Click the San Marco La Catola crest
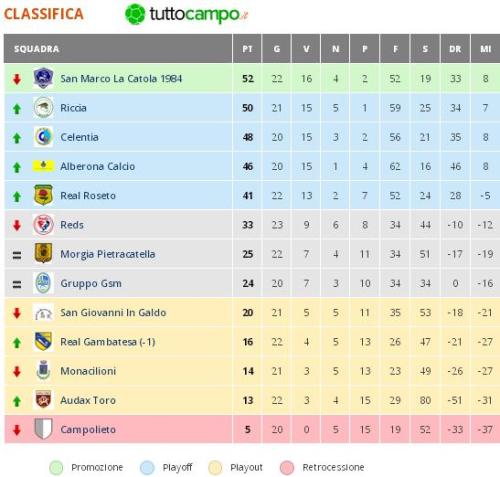The image size is (500, 477). click(x=43, y=78)
